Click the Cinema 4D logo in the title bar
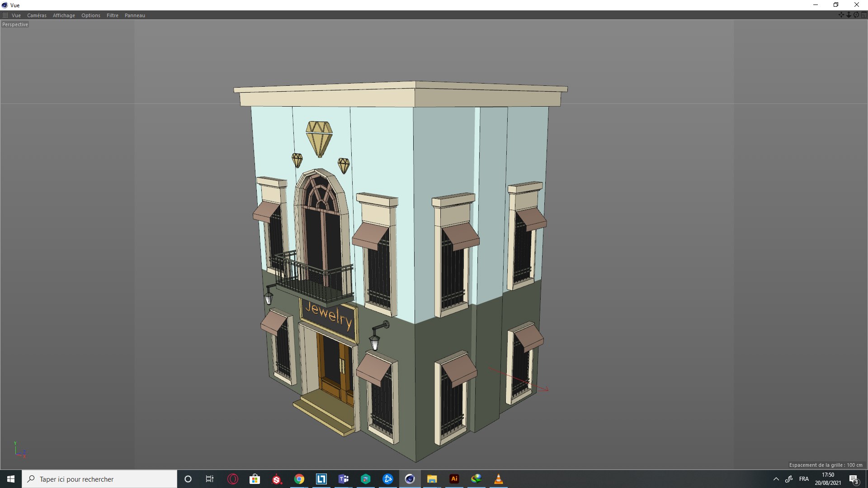868x488 pixels. click(5, 5)
